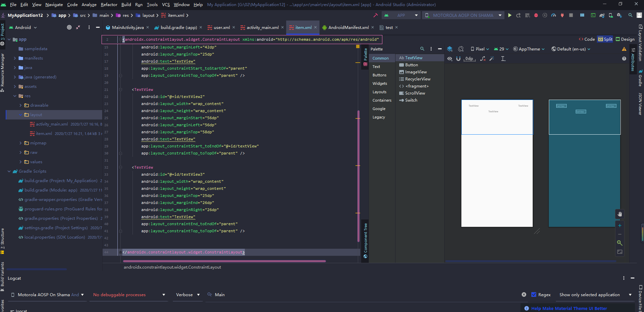Click the Help Make Material Theme UI Better link

[569, 308]
